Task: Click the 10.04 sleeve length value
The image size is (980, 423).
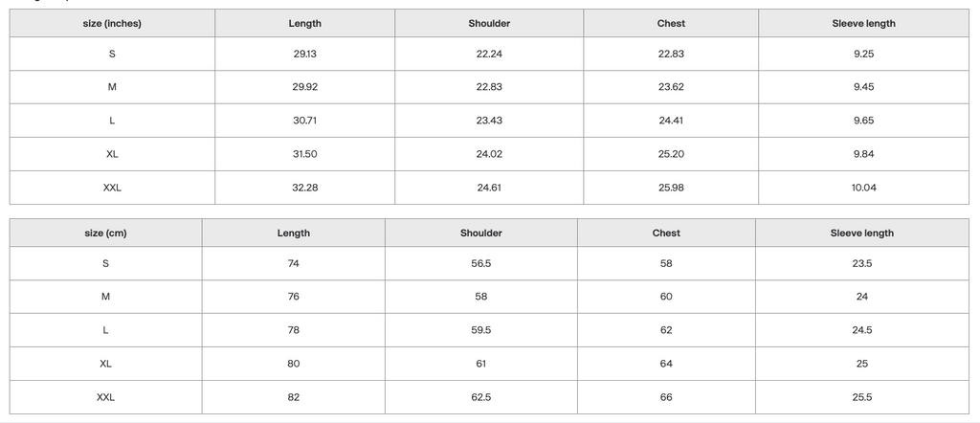Action: 863,188
